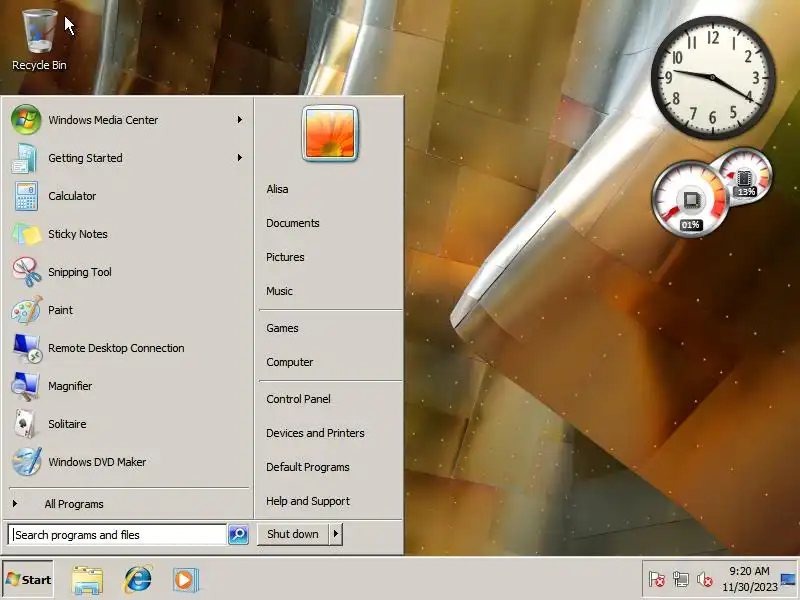Viewport: 800px width, 600px height.
Task: Click the user account flower picture
Action: (x=330, y=134)
